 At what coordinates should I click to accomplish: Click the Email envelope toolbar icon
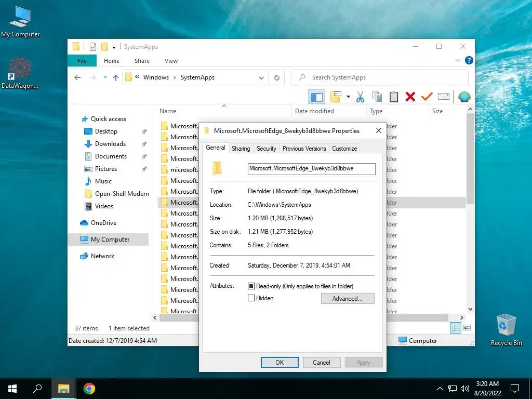click(x=444, y=97)
